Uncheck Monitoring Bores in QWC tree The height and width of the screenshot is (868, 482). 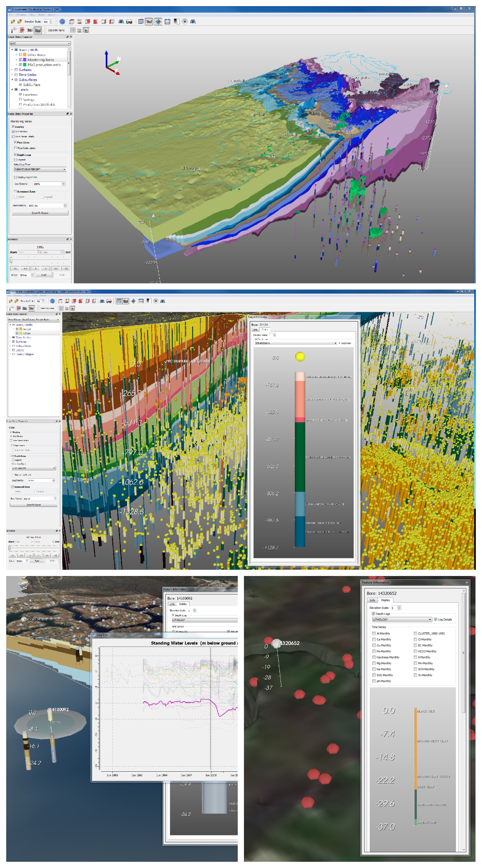tap(20, 60)
